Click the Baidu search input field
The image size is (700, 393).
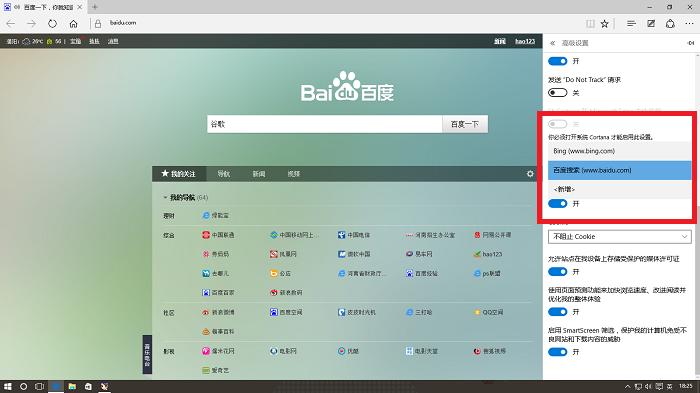pos(325,124)
